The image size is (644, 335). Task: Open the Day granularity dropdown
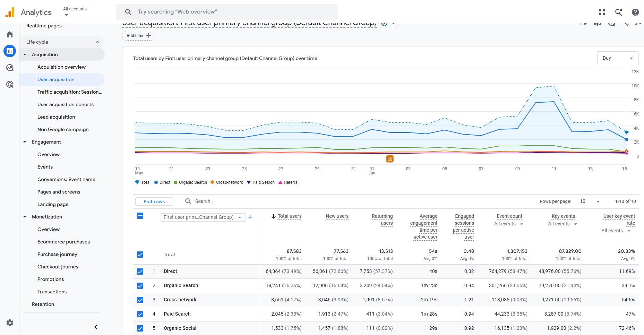[618, 58]
